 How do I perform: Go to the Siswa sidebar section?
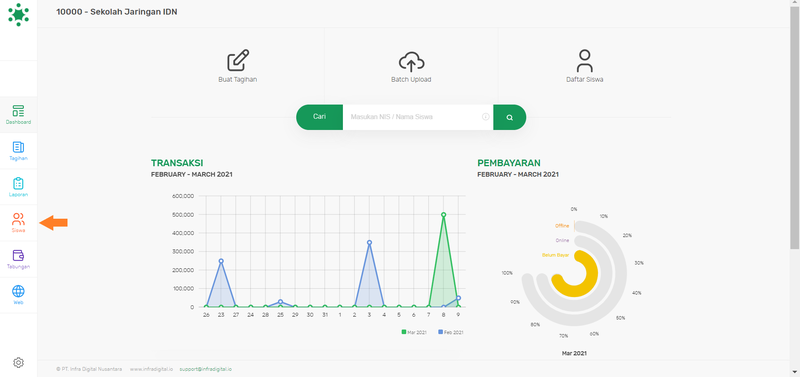pos(18,223)
